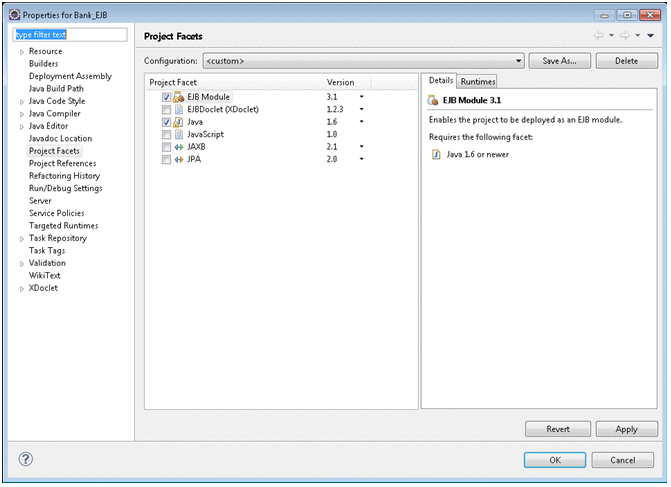Viewport: 671px width, 487px height.
Task: Enable the JavaScript facet checkbox
Action: pos(166,134)
